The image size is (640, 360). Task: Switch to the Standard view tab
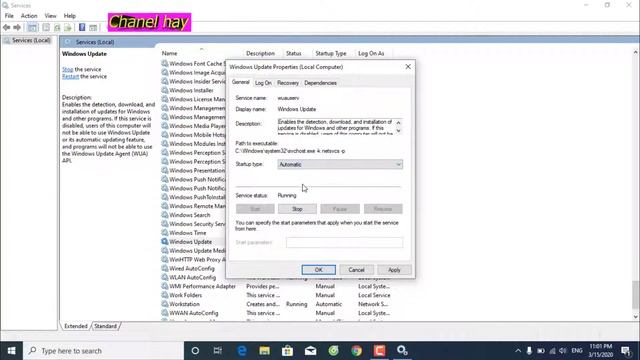(x=105, y=326)
